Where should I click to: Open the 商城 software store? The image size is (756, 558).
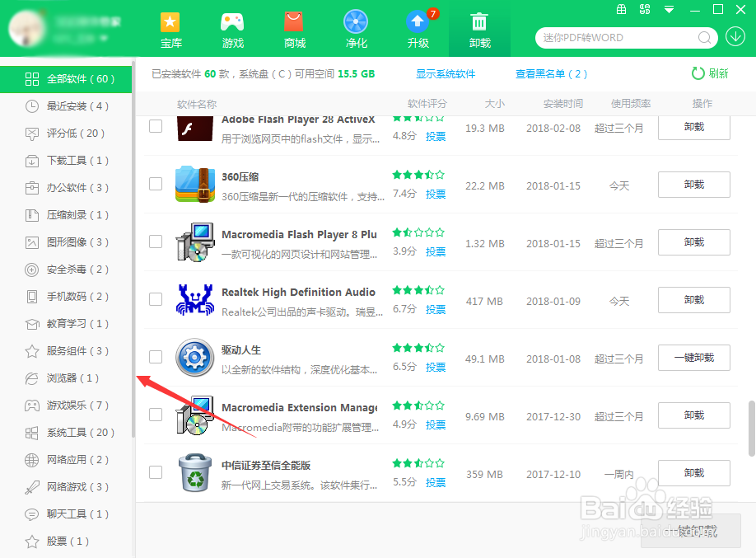point(293,29)
